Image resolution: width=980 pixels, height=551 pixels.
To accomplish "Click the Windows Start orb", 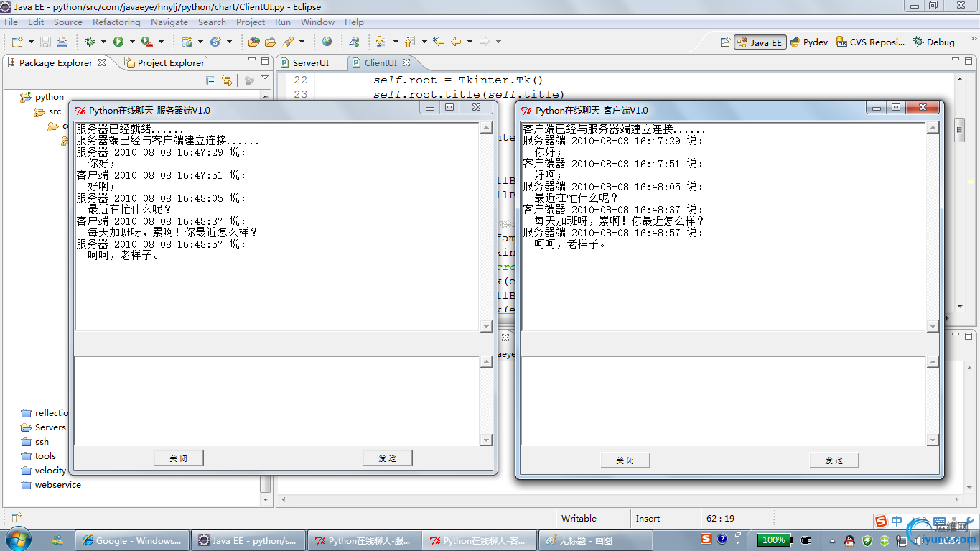I will click(x=19, y=540).
